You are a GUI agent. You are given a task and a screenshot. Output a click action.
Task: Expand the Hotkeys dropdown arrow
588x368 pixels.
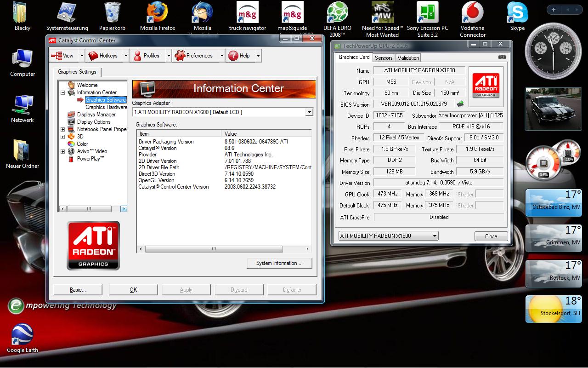(126, 56)
